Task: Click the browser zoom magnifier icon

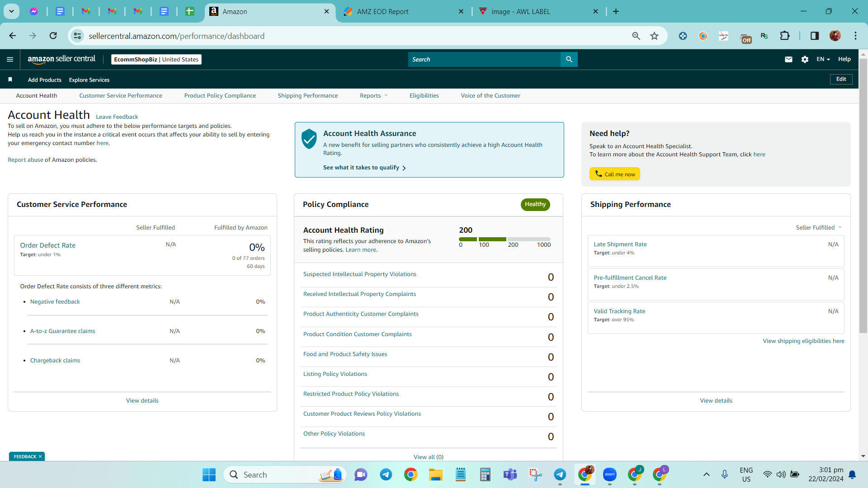Action: coord(636,36)
